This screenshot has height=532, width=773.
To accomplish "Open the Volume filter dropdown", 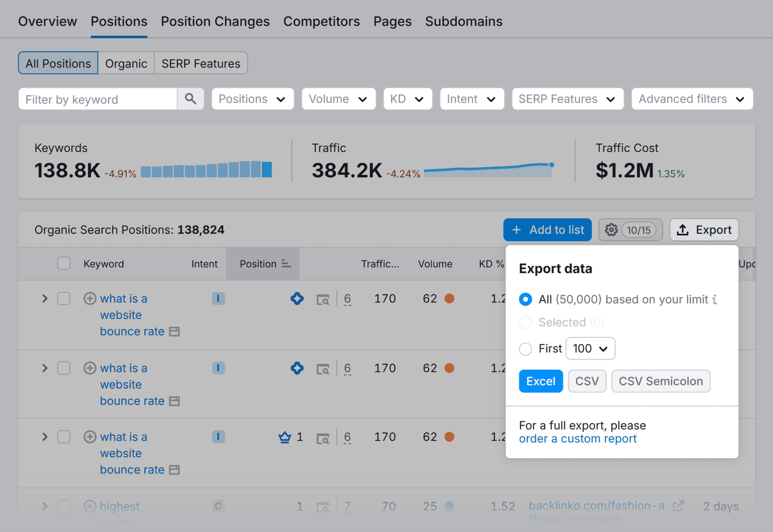I will tap(338, 99).
